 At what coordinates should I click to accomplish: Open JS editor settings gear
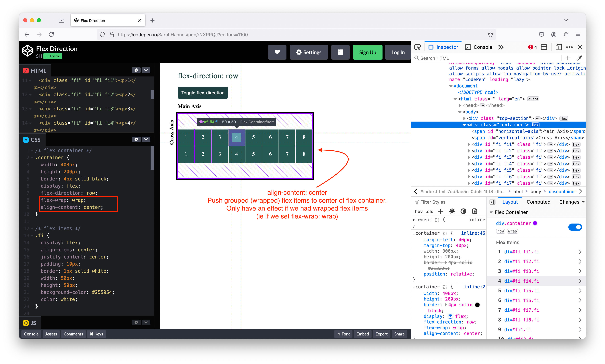click(x=136, y=322)
